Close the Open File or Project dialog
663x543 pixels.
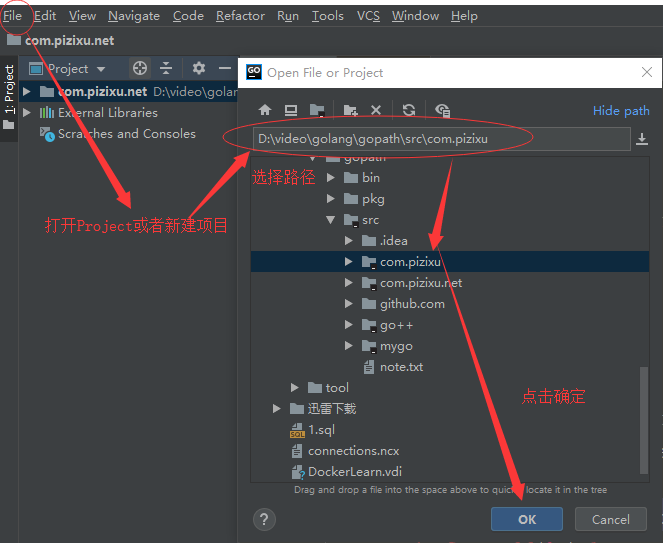pyautogui.click(x=647, y=72)
